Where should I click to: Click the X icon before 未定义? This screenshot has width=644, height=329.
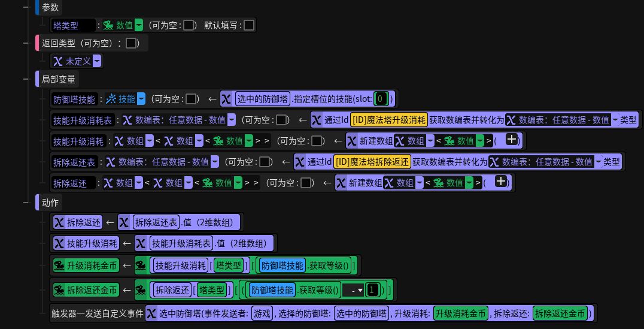pyautogui.click(x=58, y=62)
